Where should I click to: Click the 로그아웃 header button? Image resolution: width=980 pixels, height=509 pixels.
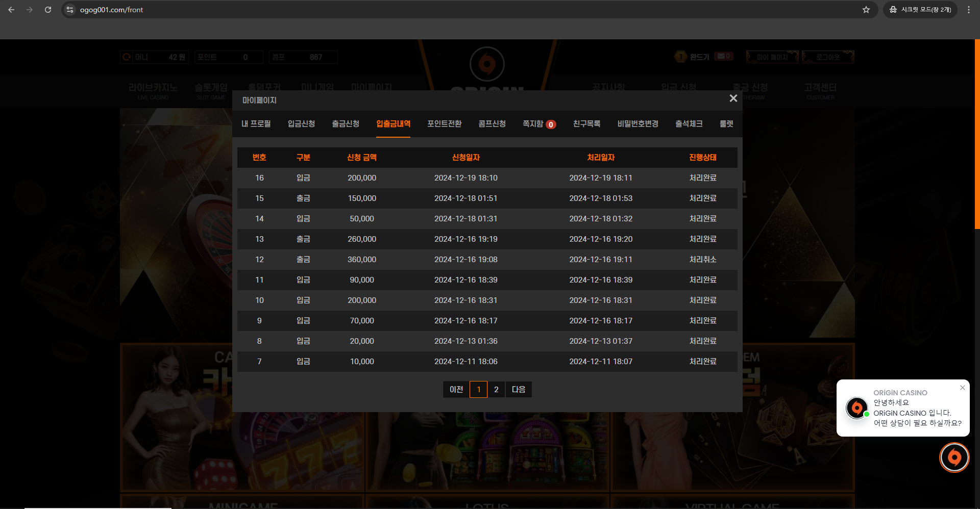(x=828, y=57)
